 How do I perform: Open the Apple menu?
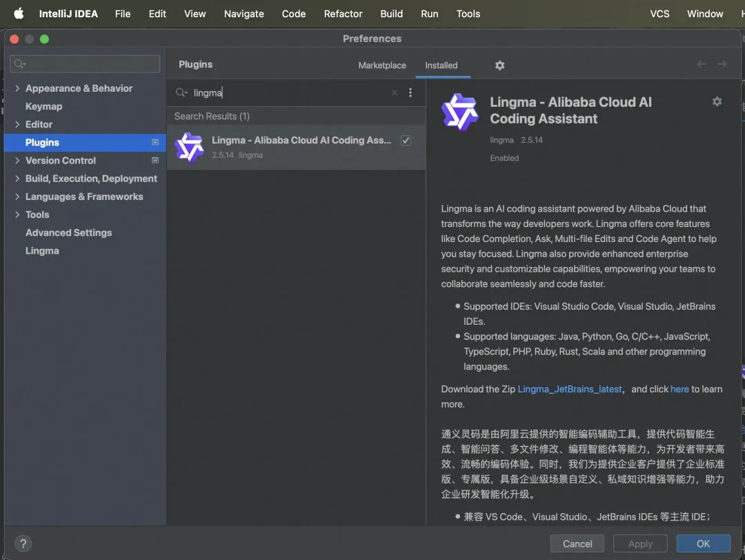click(x=19, y=13)
